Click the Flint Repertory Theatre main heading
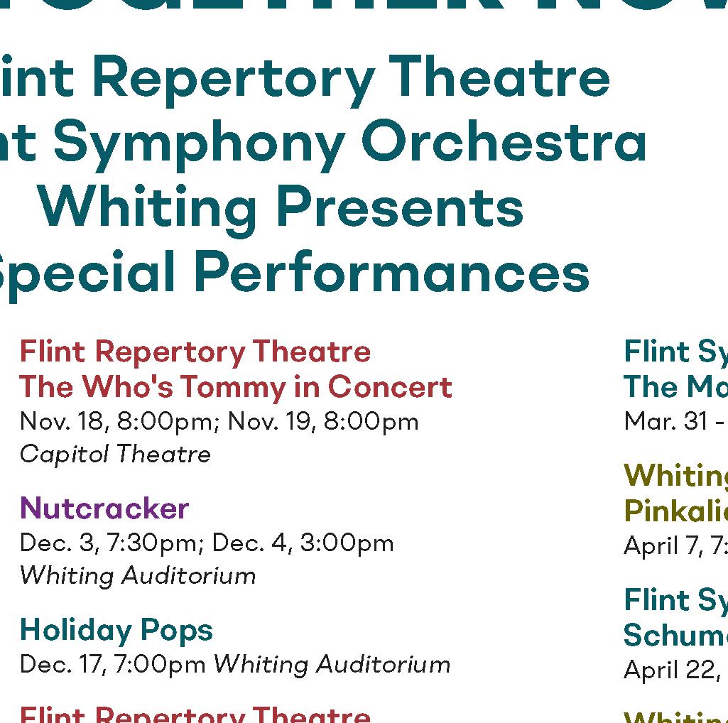Screen dimensions: 728x723 304,78
